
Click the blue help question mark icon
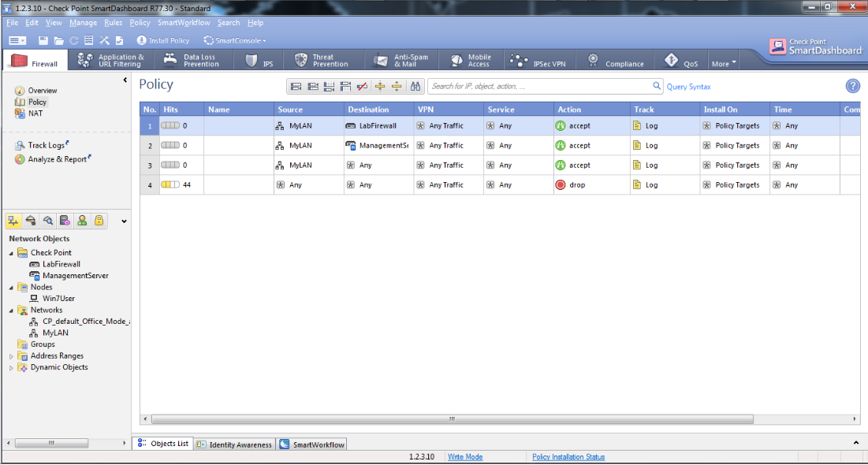852,87
